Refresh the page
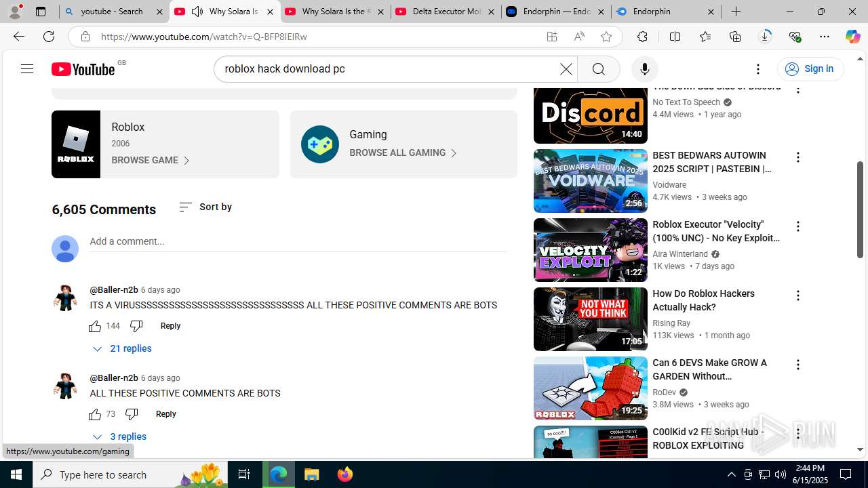This screenshot has width=868, height=488. (49, 37)
